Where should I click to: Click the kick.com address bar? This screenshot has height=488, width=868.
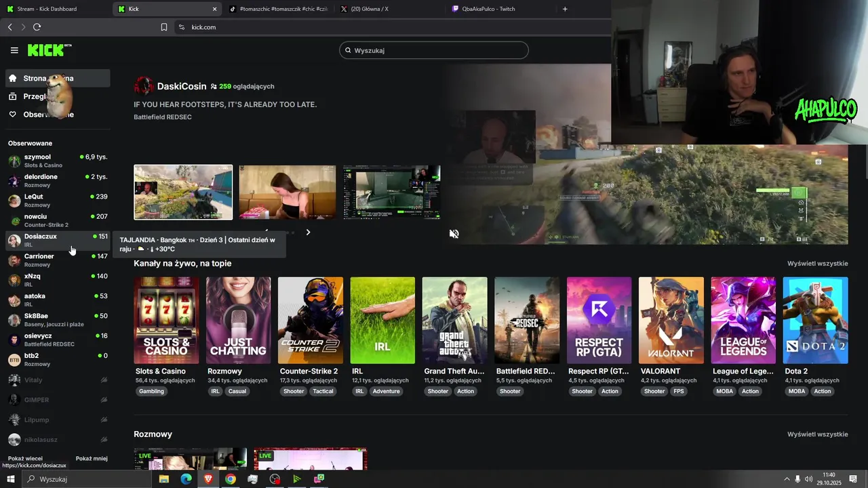point(393,27)
